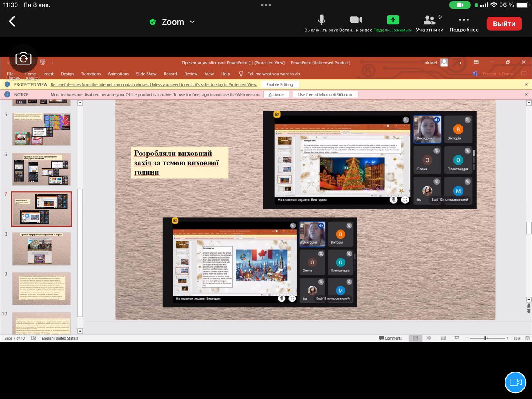Dismiss the Protected View yellow bar

pyautogui.click(x=526, y=84)
